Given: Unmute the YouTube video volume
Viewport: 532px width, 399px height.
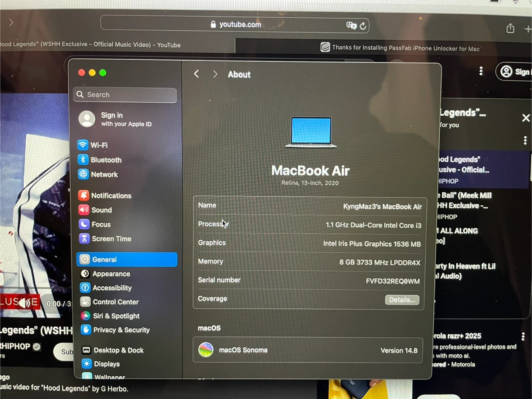Looking at the screenshot, I should tap(24, 303).
